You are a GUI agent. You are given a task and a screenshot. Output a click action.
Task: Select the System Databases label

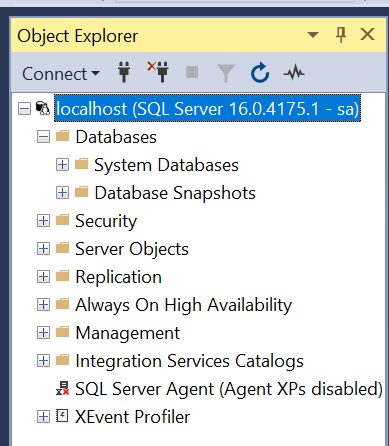coord(166,165)
